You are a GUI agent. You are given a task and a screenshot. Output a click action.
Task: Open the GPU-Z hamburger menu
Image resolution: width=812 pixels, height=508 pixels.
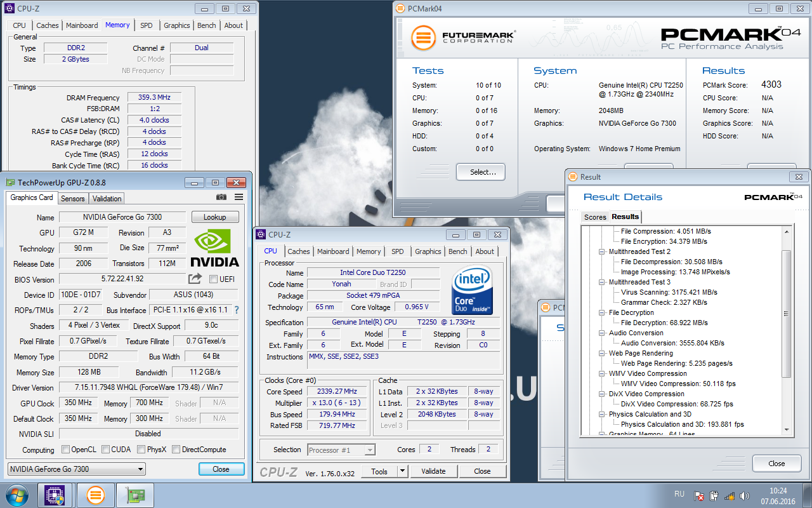tap(239, 197)
